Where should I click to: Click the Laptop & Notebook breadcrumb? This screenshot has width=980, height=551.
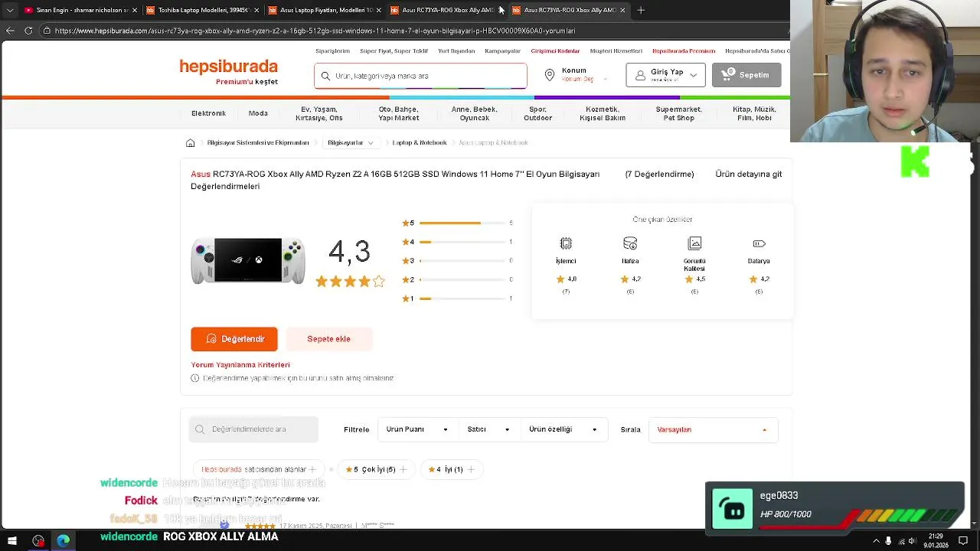(420, 143)
